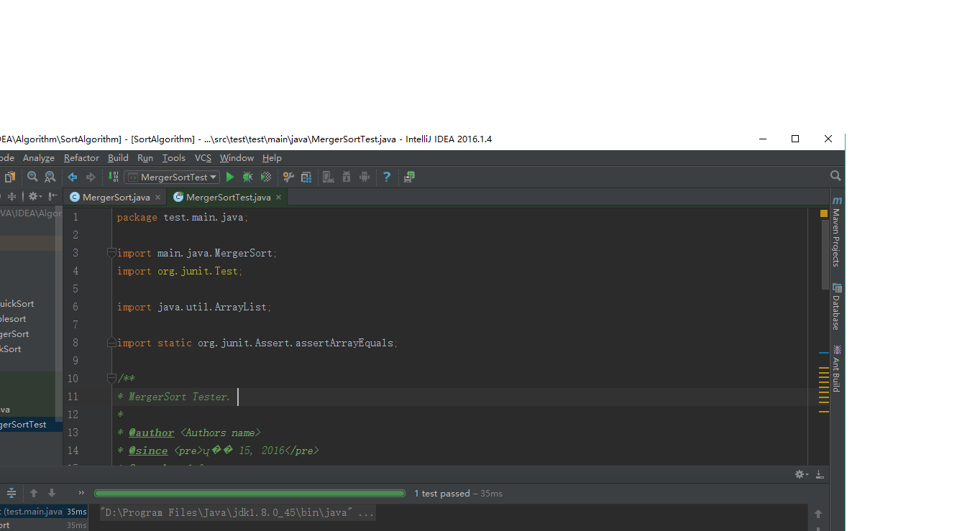Close the MergerSort.java tab
This screenshot has height=531, width=980.
tap(158, 197)
